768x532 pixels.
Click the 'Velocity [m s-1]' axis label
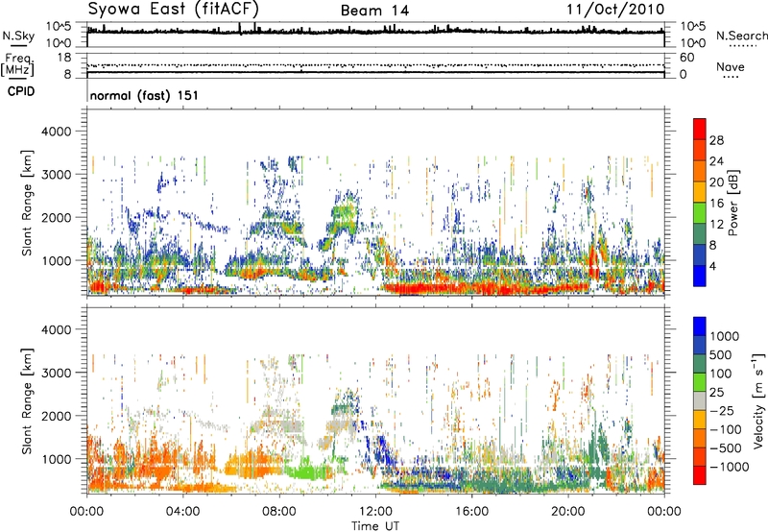[x=758, y=400]
